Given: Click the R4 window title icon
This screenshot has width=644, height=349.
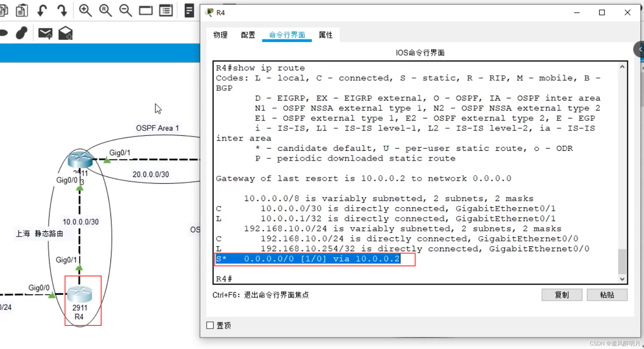Looking at the screenshot, I should pyautogui.click(x=210, y=12).
